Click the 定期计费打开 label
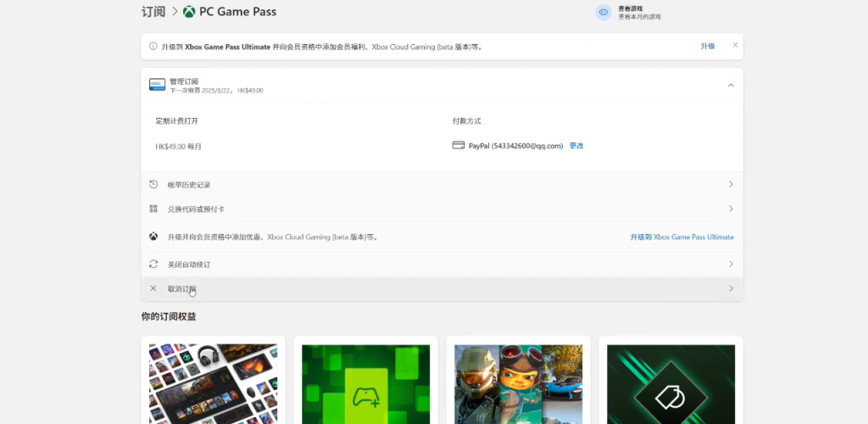 coord(176,121)
